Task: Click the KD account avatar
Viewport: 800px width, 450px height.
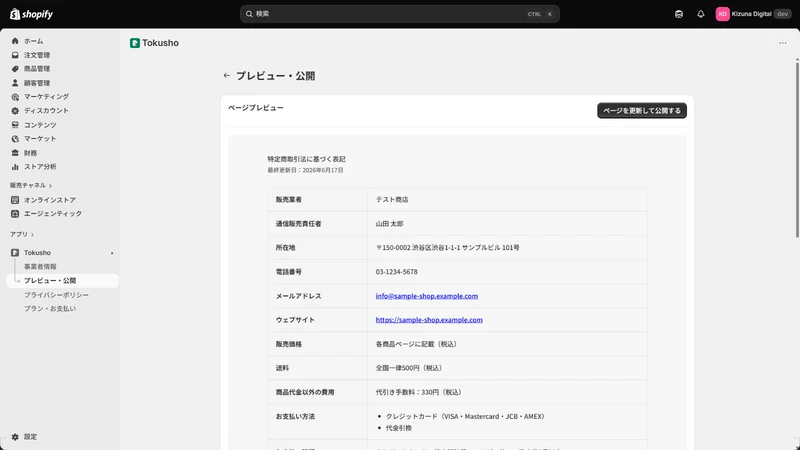Action: coord(722,14)
